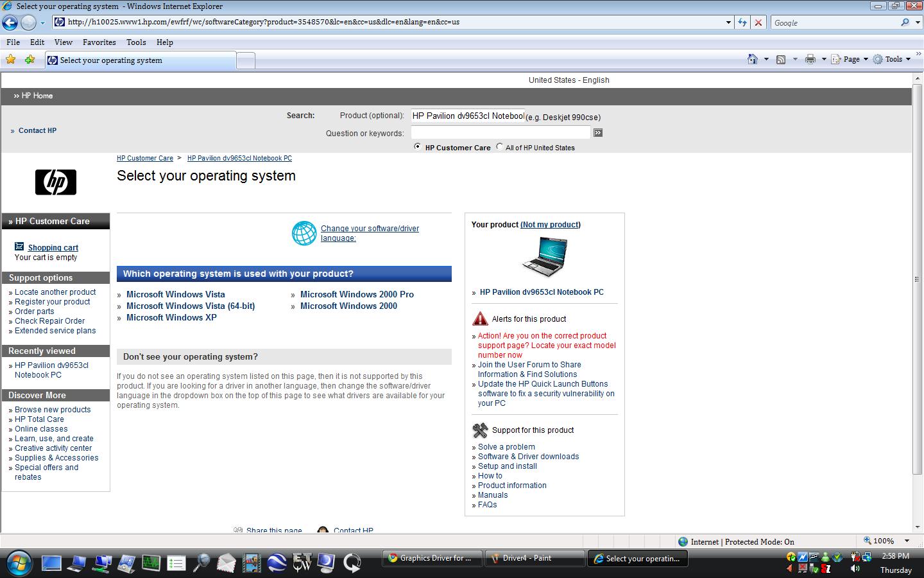
Task: Choose Microsoft Windows XP link
Action: (x=171, y=317)
